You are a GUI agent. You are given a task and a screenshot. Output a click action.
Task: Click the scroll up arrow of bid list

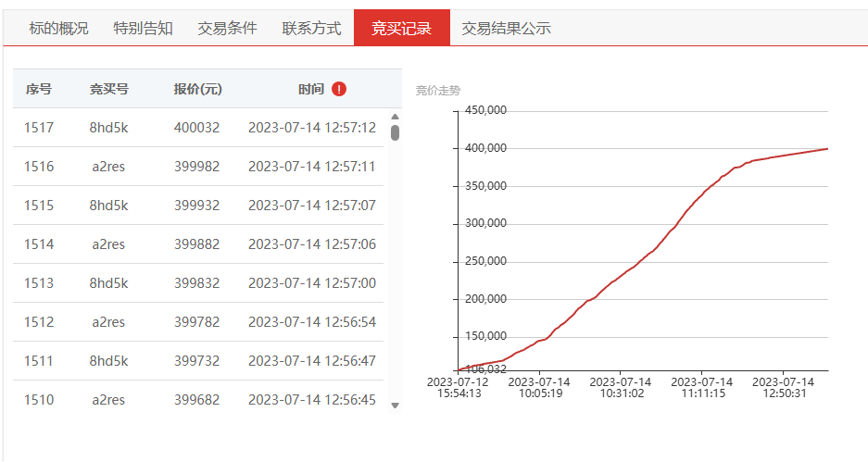(x=395, y=117)
